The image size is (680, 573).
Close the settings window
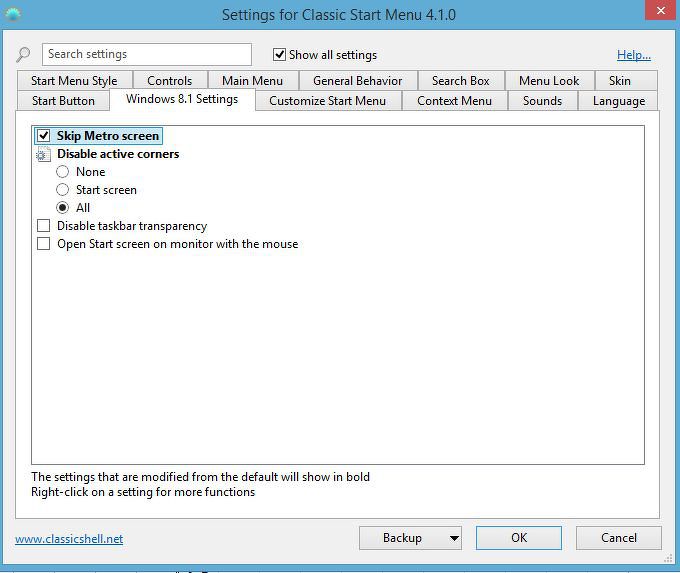[660, 10]
